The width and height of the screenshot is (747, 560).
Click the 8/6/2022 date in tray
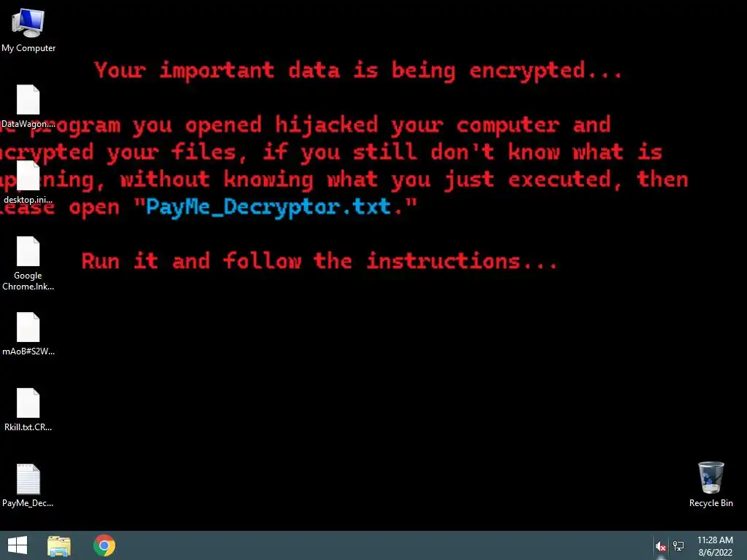[715, 553]
